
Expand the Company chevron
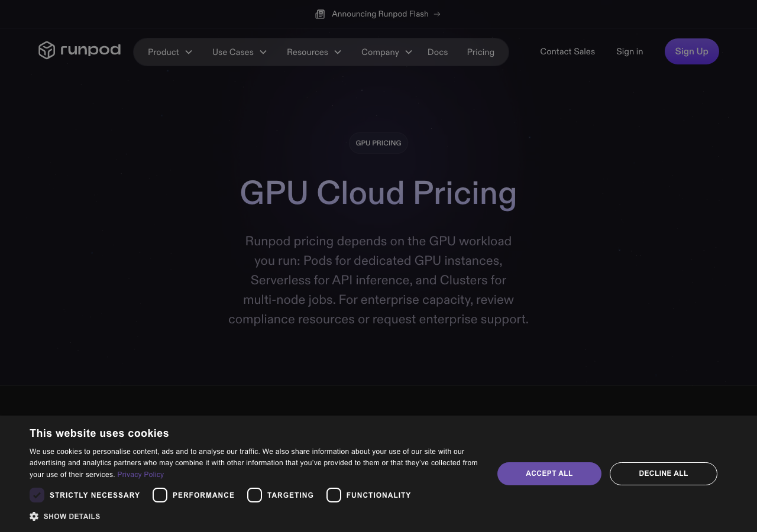(x=409, y=52)
